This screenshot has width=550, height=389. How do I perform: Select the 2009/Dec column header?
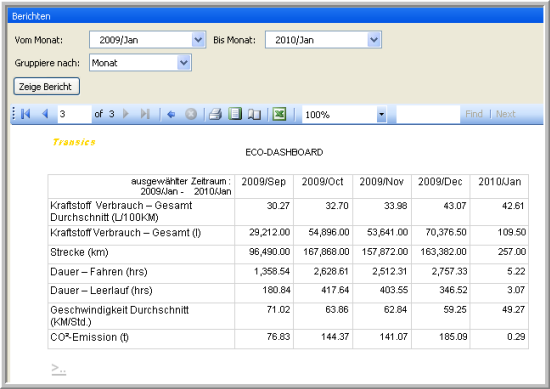click(440, 182)
